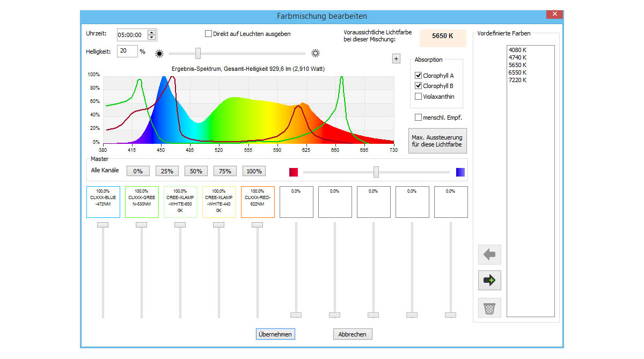Click the CLXXX-BLUE-472NM channel slider handle
The image size is (644, 359).
click(103, 225)
